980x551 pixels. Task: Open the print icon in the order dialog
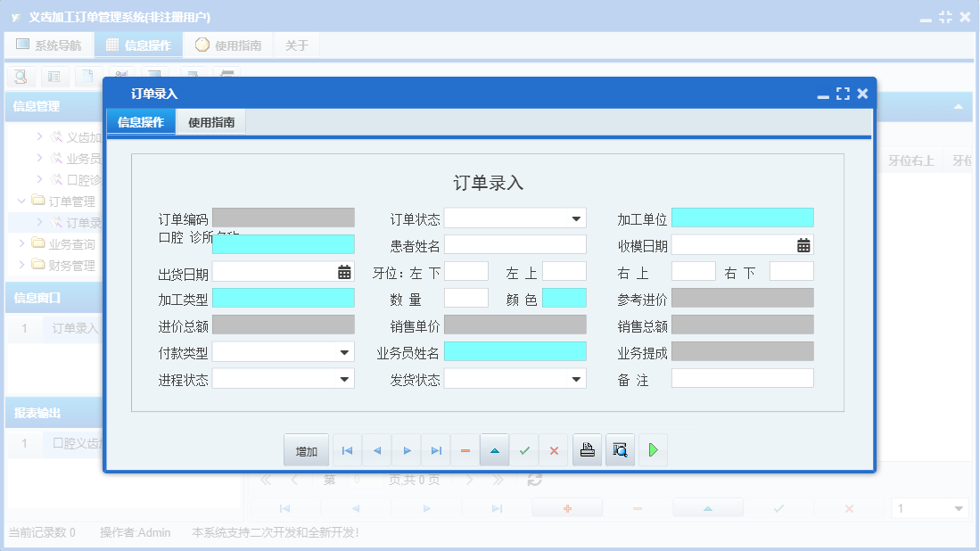tap(587, 450)
